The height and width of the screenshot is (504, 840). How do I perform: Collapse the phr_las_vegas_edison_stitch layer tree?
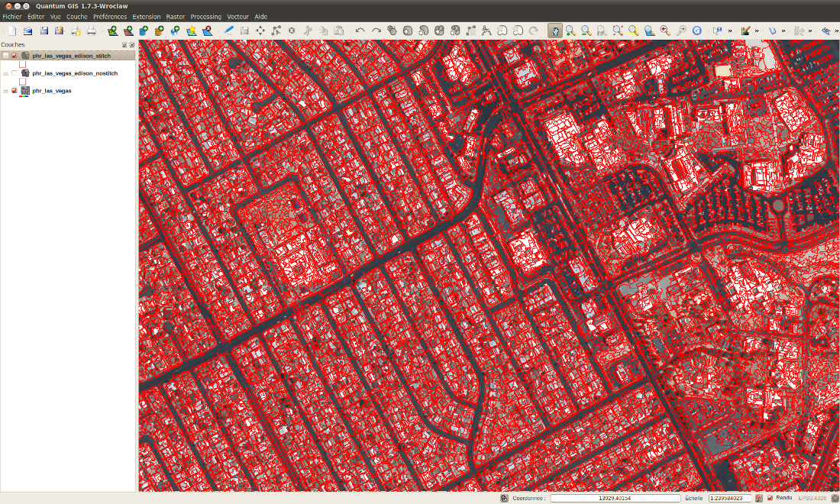coord(6,56)
